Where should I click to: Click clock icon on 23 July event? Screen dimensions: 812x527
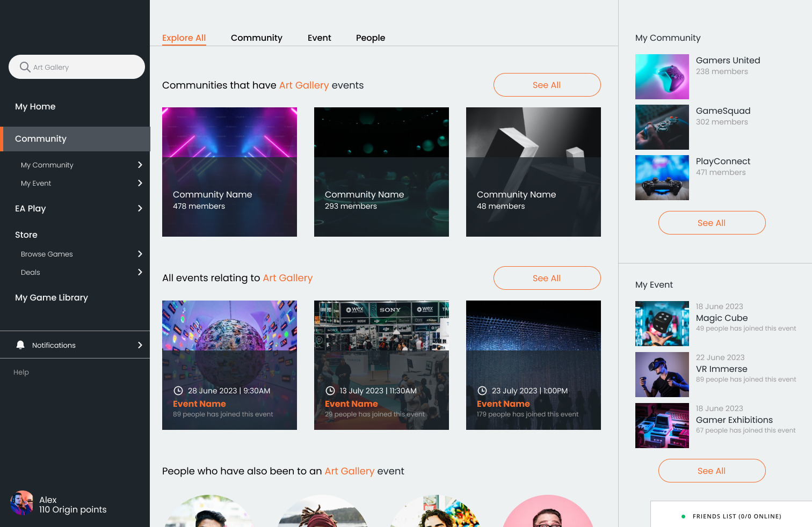click(x=482, y=391)
